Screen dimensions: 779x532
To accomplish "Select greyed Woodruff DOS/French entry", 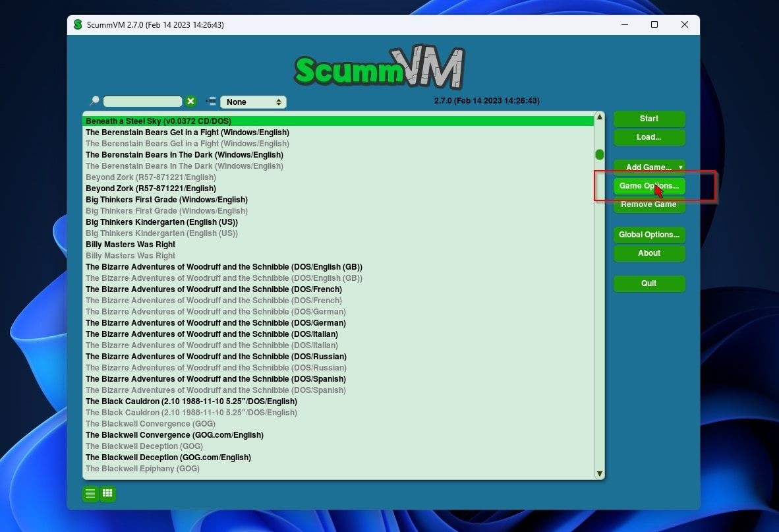I will (x=338, y=301).
